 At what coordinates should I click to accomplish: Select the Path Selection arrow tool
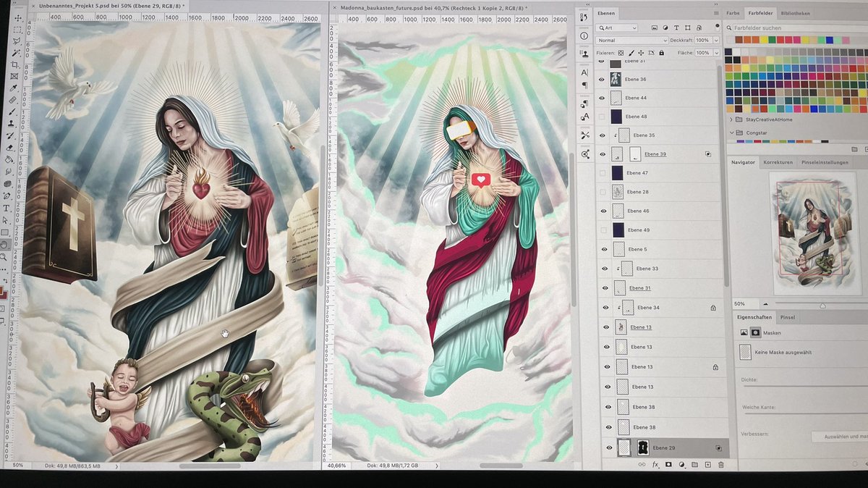(x=6, y=220)
